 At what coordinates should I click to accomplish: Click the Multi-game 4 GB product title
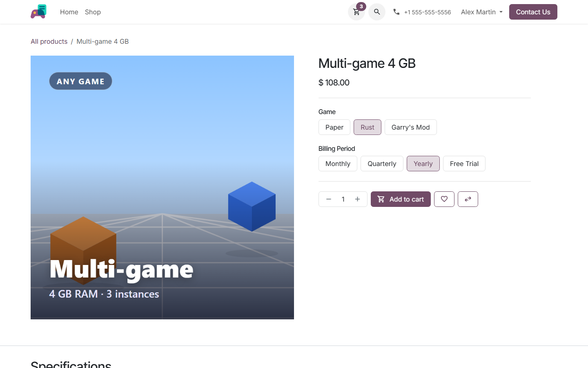tap(367, 63)
